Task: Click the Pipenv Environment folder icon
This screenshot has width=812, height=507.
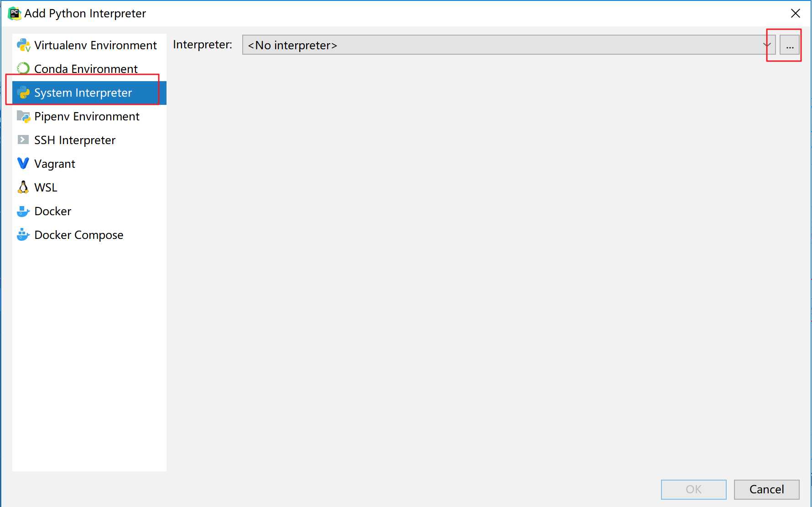Action: [23, 116]
